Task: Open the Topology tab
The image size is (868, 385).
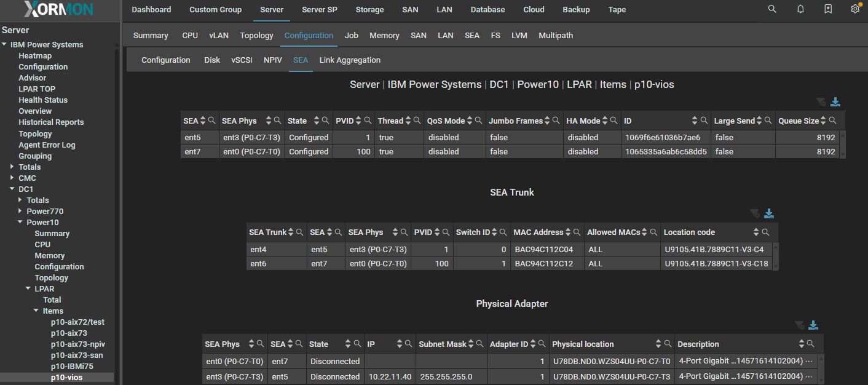Action: tap(256, 36)
